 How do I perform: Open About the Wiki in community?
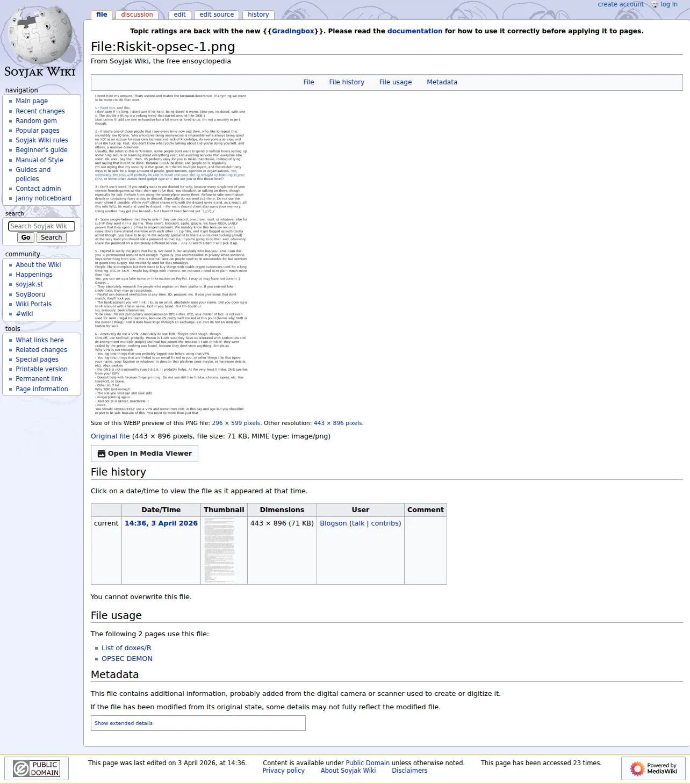point(38,265)
